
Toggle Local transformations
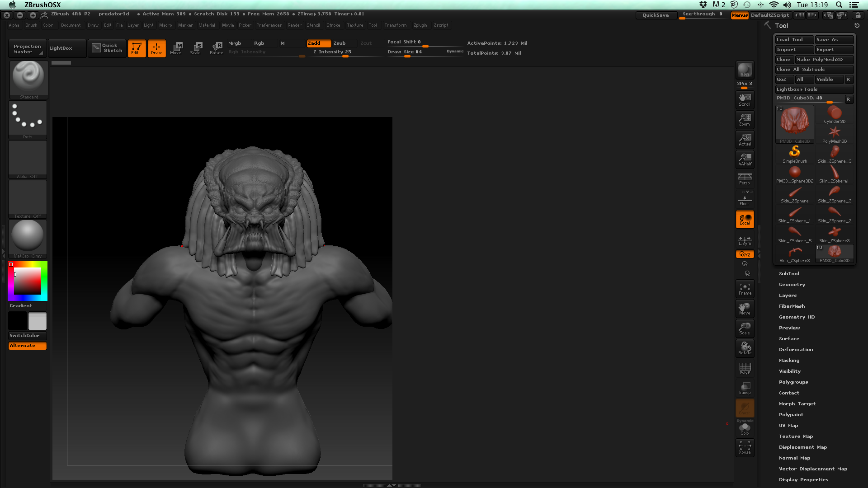[x=745, y=219]
